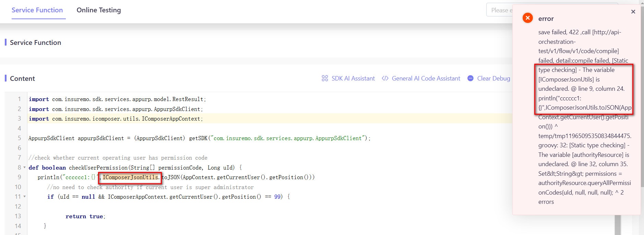
Task: Close the error notification popup
Action: pyautogui.click(x=633, y=12)
